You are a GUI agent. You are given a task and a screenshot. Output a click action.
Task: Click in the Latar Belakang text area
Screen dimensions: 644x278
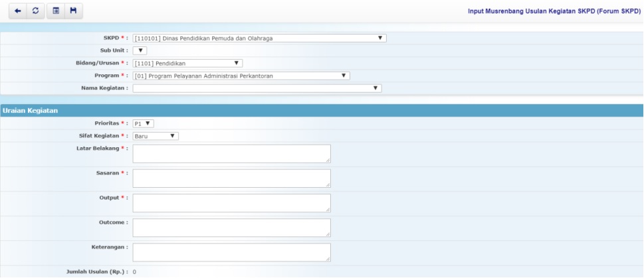click(231, 153)
